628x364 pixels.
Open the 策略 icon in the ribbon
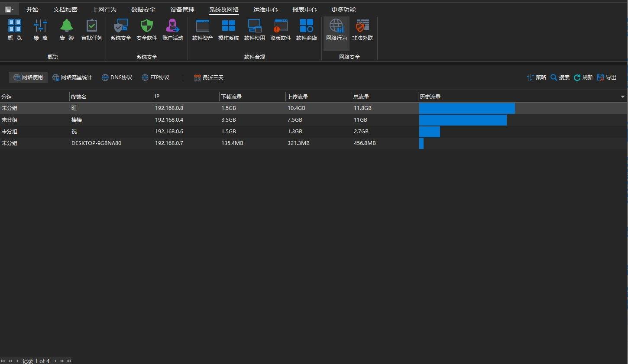click(x=41, y=30)
